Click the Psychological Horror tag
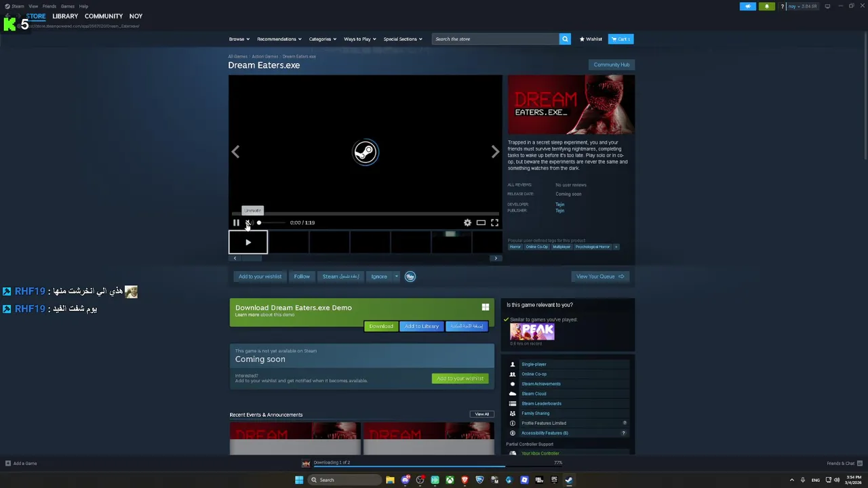The width and height of the screenshot is (868, 488). [x=593, y=247]
